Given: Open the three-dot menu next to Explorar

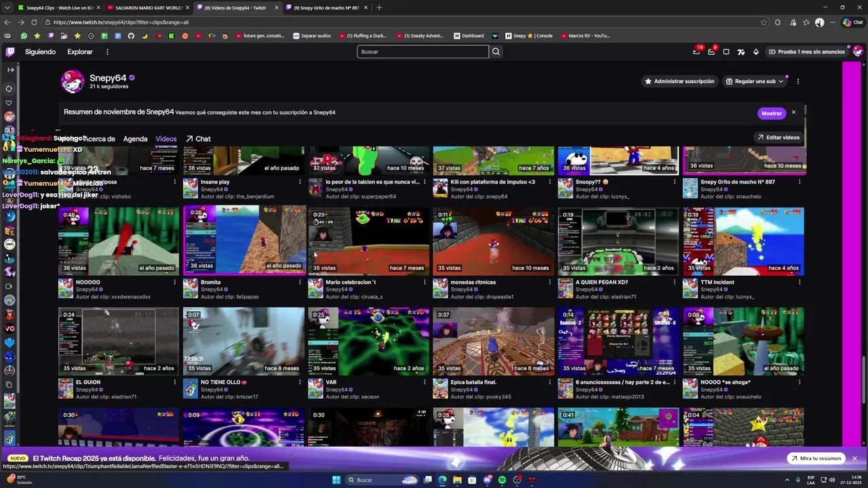Looking at the screenshot, I should (107, 52).
